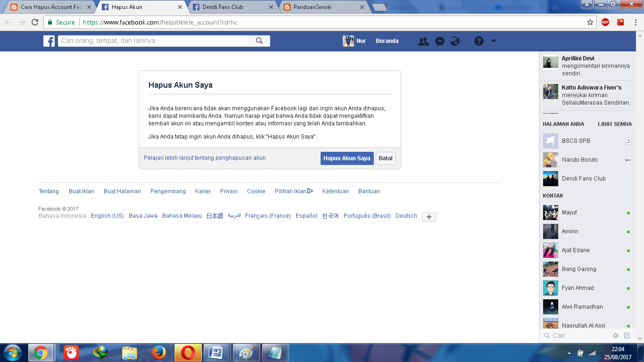Switch language to Basa Jawa

143,216
